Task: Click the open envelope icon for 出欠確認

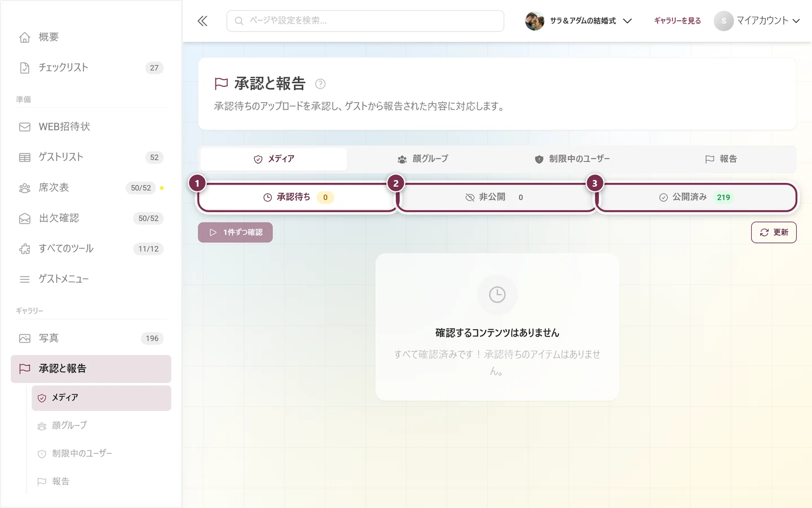Action: coord(25,218)
